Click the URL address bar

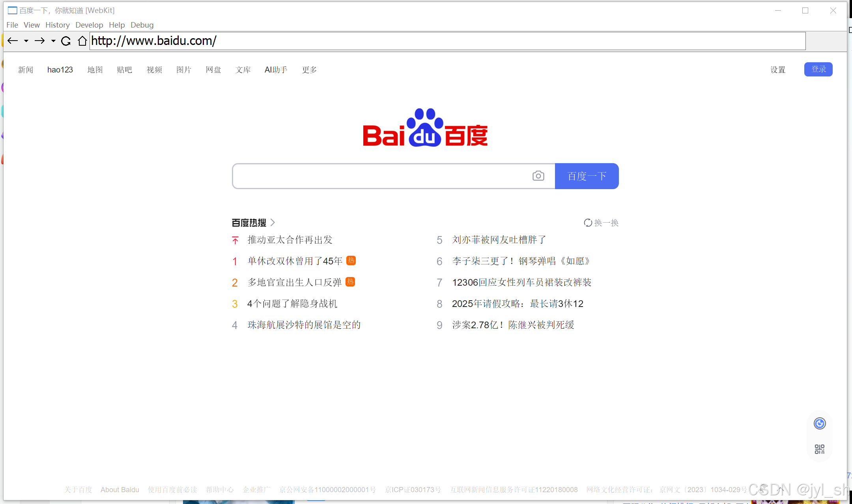pos(448,41)
